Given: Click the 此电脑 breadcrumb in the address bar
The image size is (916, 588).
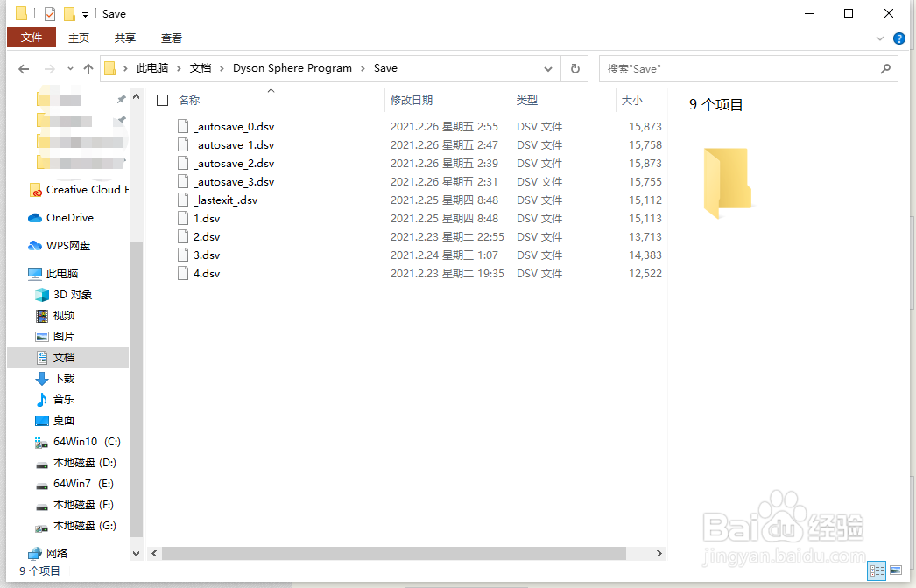Looking at the screenshot, I should point(151,68).
